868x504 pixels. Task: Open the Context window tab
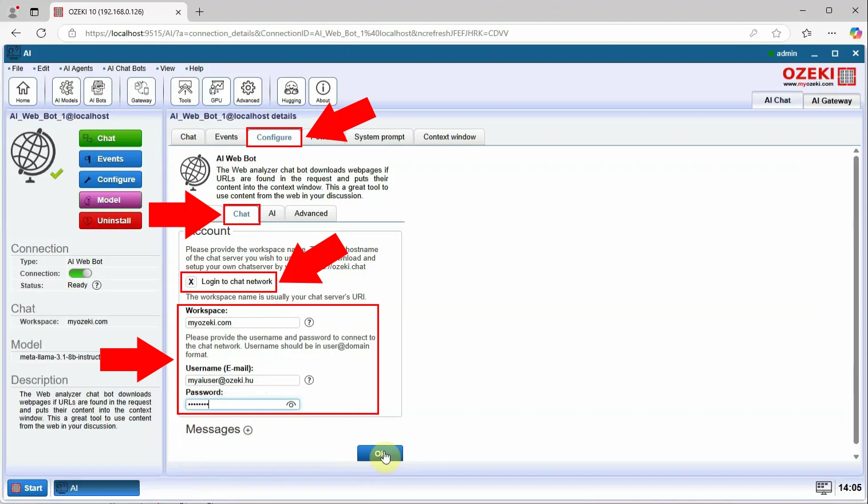(x=449, y=137)
